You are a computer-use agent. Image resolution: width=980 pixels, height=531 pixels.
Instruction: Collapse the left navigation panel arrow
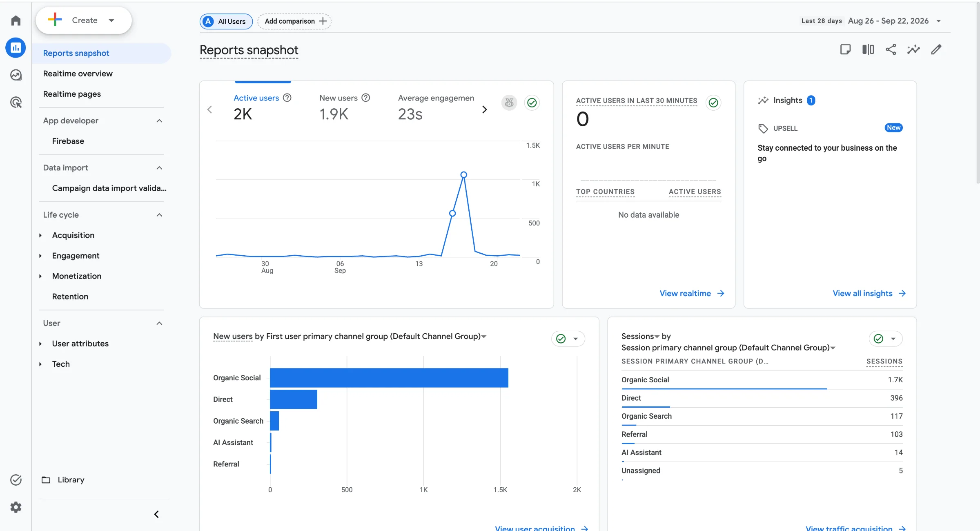click(156, 514)
